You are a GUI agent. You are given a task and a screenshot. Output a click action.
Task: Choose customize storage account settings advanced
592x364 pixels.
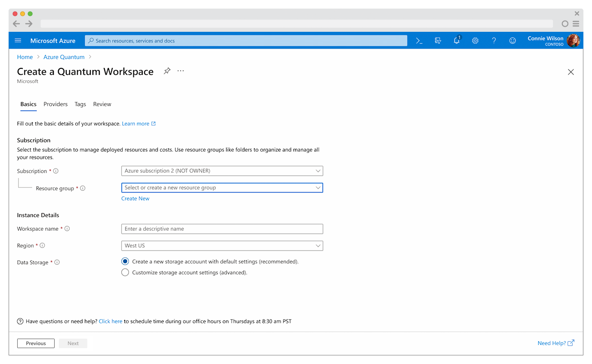(x=125, y=272)
